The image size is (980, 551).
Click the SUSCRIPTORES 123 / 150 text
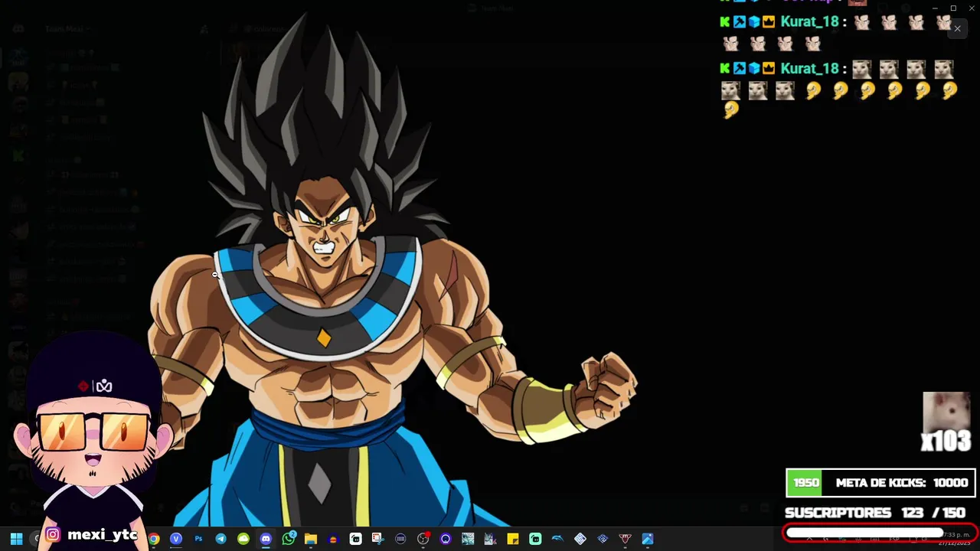point(875,513)
